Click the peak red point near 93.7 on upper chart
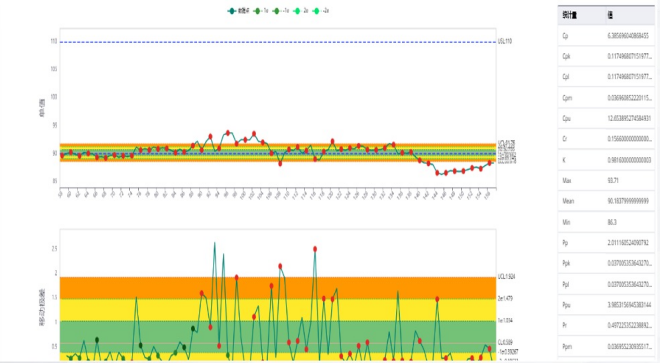This screenshot has width=660, height=364. pos(228,133)
